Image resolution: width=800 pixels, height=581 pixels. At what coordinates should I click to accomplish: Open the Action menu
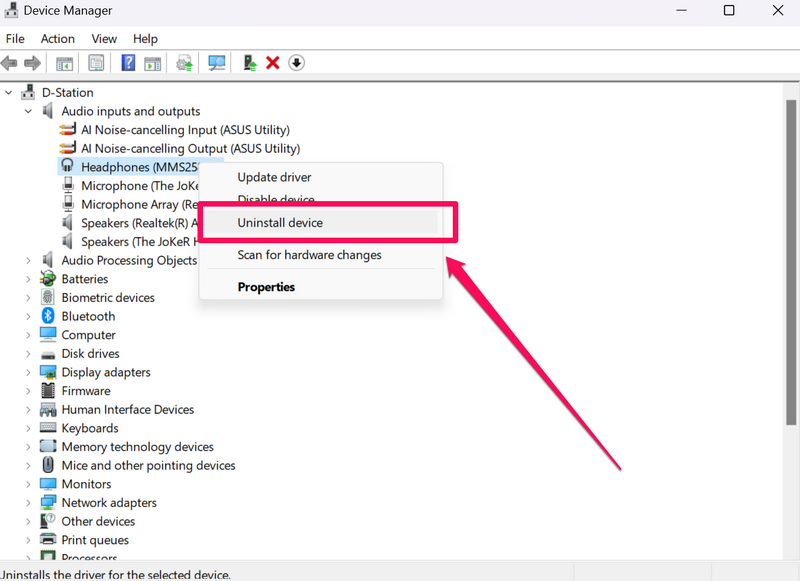tap(58, 39)
